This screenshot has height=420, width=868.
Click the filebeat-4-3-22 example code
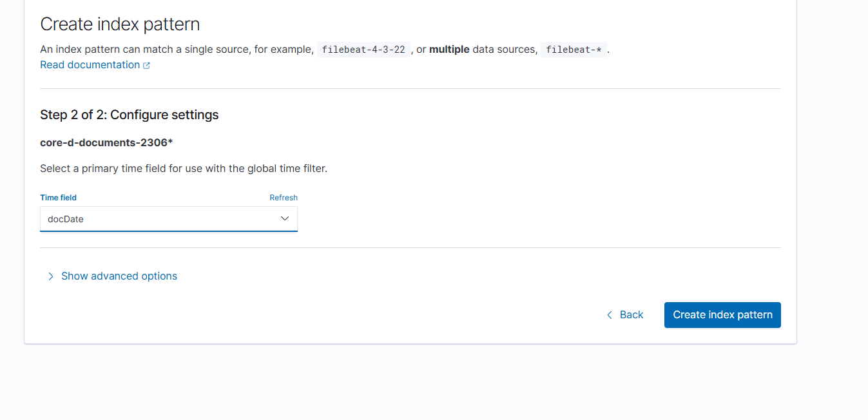363,50
